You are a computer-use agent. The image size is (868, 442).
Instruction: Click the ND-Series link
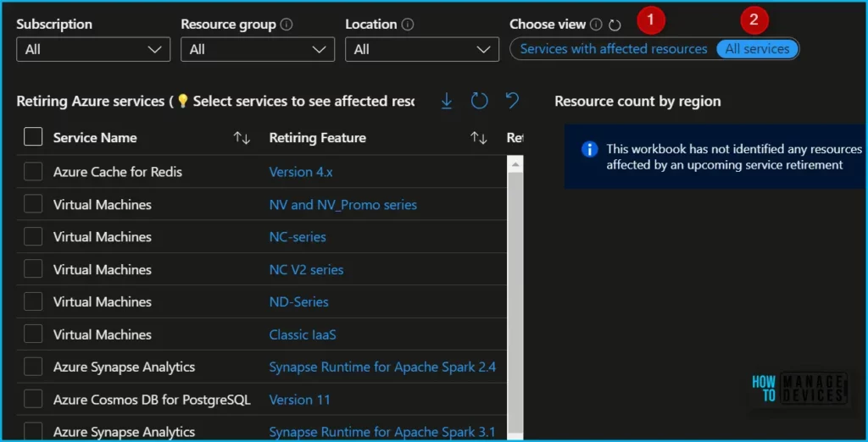click(298, 301)
